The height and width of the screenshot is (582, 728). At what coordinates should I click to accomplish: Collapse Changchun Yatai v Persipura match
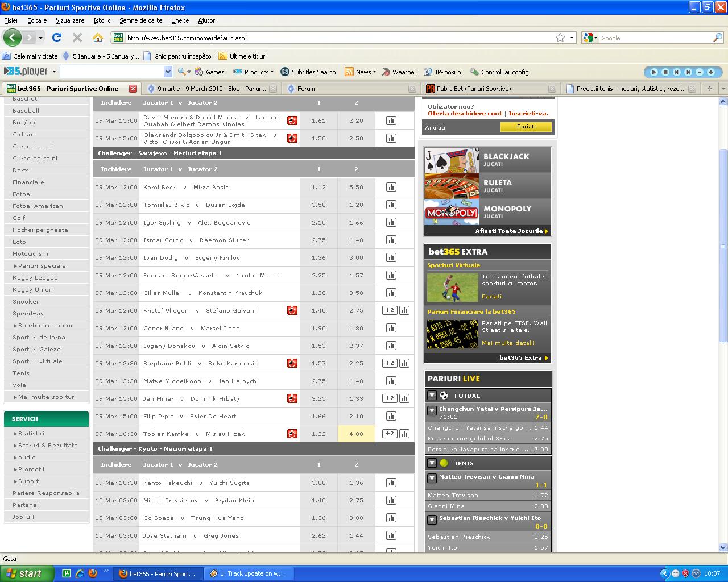(432, 410)
